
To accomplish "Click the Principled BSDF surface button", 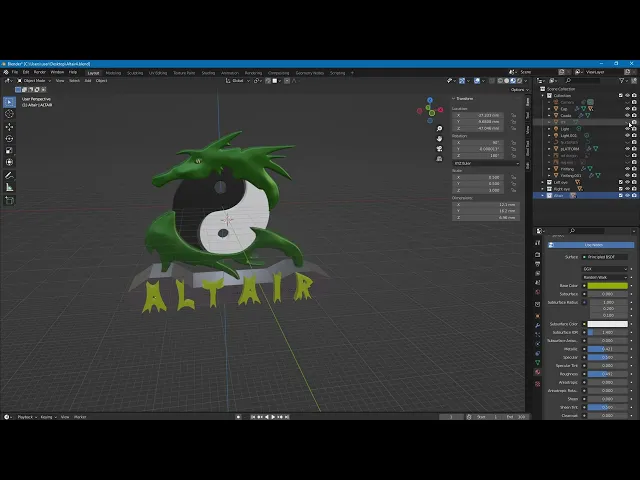I will [x=605, y=257].
